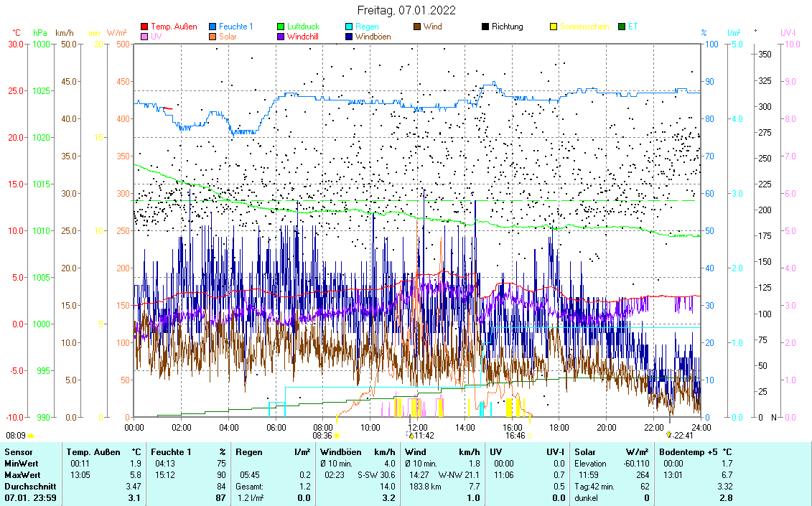The image size is (812, 506).
Task: Click the red Temp. Außen legend swatch
Action: pos(144,27)
